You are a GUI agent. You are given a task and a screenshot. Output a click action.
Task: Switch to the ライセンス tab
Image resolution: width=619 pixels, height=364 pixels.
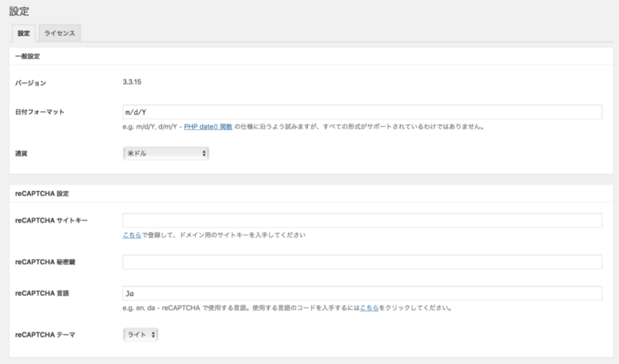(60, 33)
